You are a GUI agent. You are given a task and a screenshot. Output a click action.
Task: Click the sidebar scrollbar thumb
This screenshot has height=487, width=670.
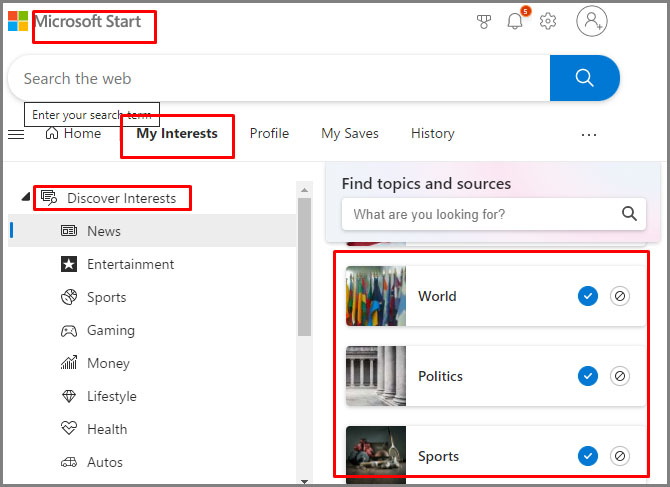coord(304,267)
